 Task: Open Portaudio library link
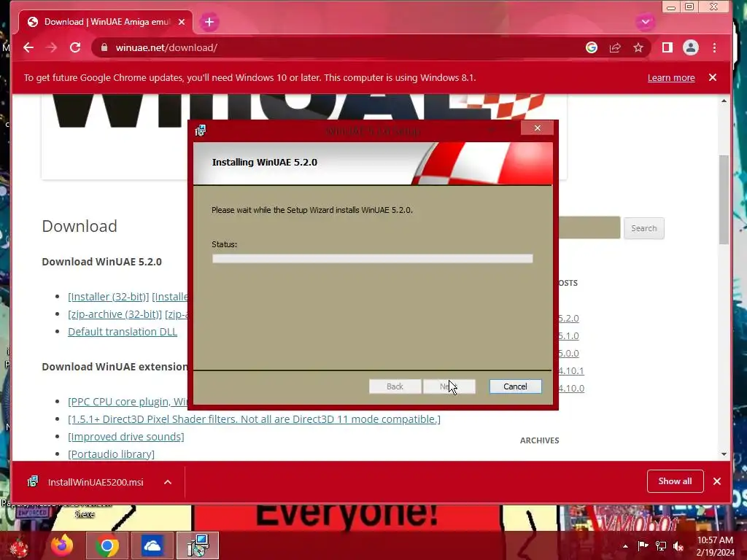coord(111,454)
